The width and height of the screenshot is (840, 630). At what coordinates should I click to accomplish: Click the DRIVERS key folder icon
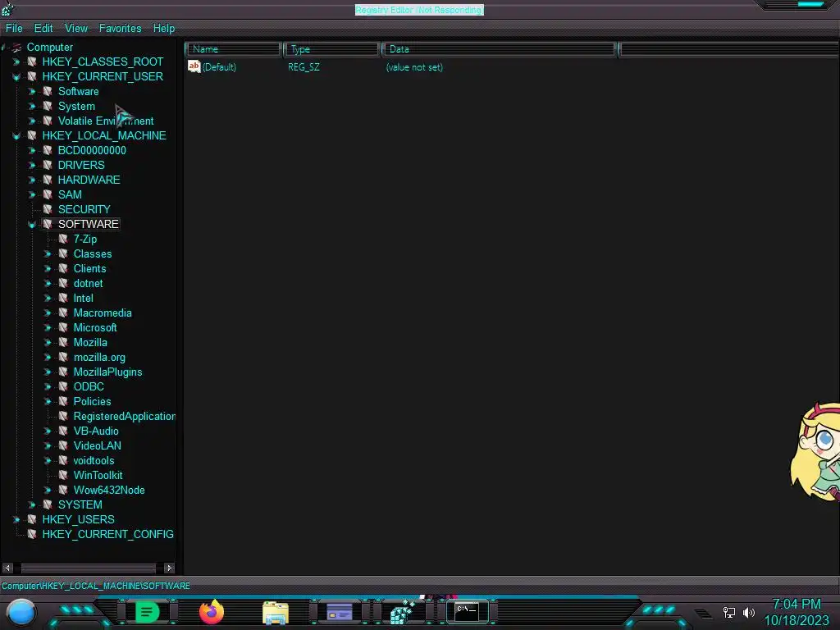point(48,165)
